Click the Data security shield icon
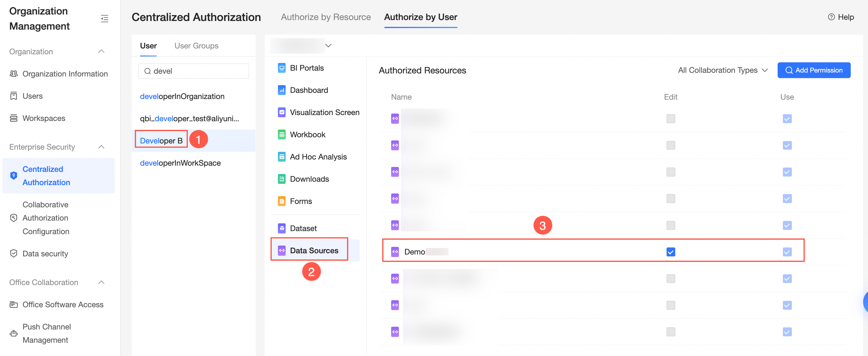The image size is (868, 356). [14, 253]
